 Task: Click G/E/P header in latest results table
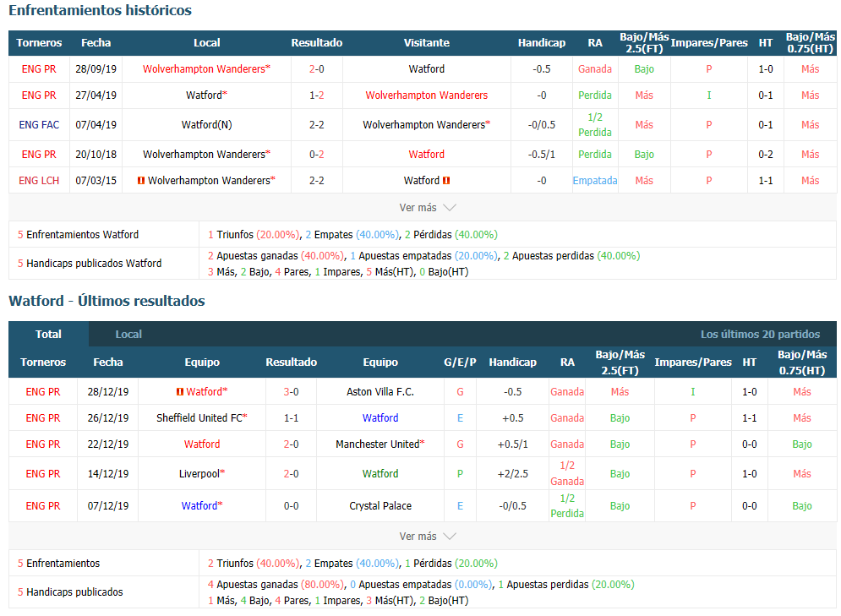click(460, 363)
